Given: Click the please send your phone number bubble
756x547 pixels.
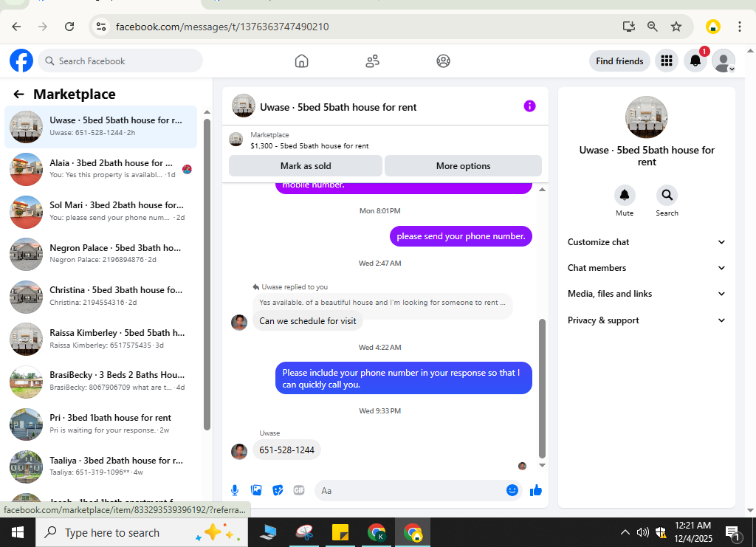Looking at the screenshot, I should pos(461,236).
